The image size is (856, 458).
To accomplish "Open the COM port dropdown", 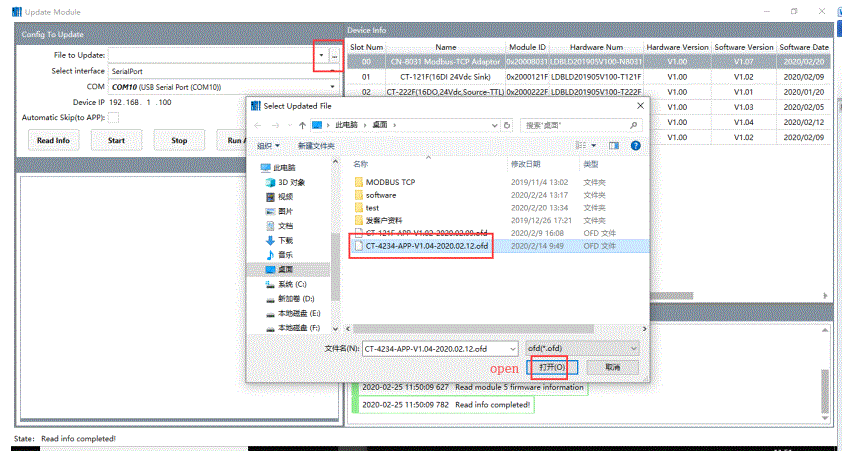I will (332, 87).
